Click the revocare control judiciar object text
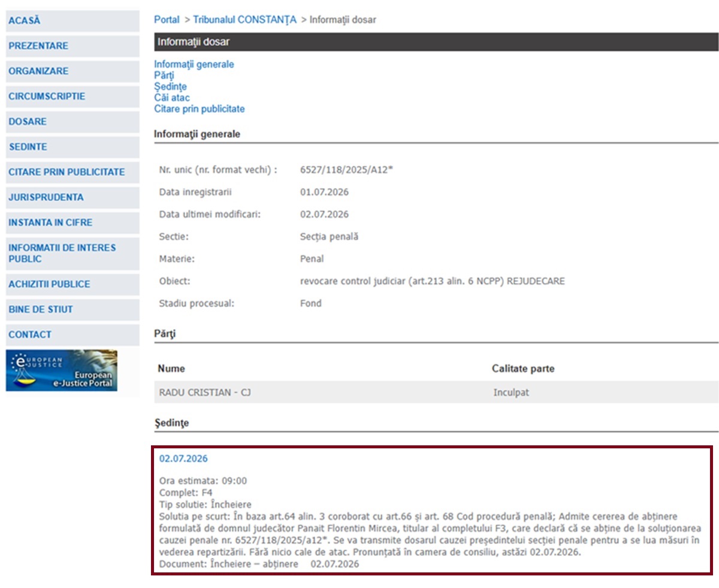Image resolution: width=719 pixels, height=588 pixels. tap(432, 281)
